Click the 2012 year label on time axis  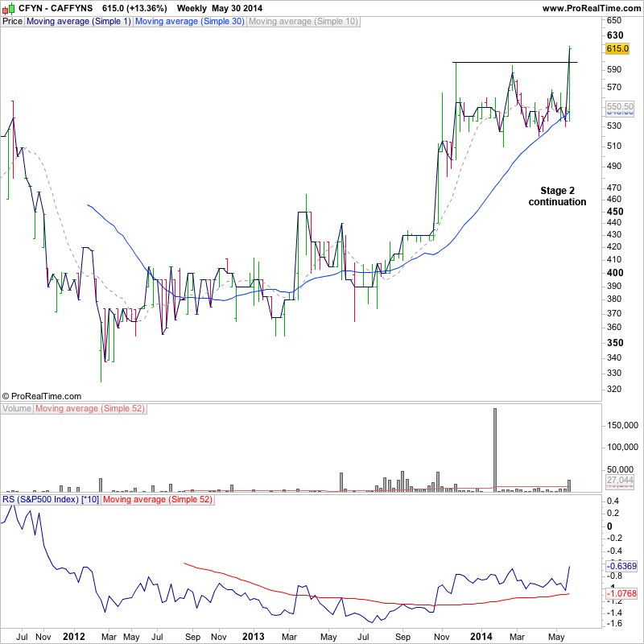[x=74, y=637]
